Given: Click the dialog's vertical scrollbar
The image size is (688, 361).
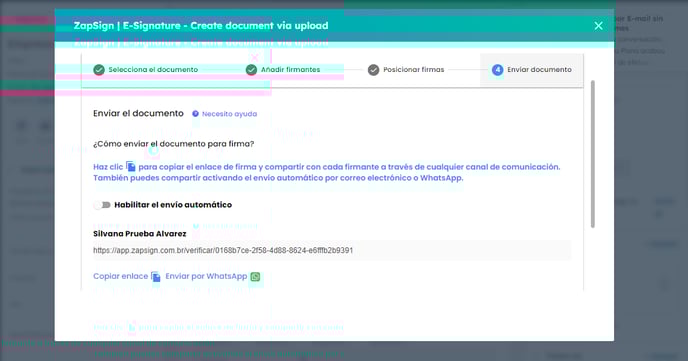Looking at the screenshot, I should click(593, 154).
